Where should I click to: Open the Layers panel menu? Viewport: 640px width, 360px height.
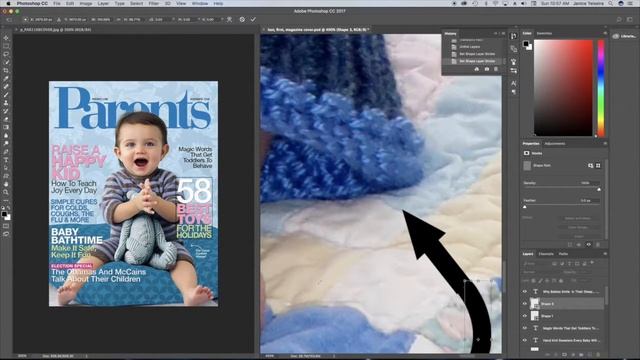(605, 254)
